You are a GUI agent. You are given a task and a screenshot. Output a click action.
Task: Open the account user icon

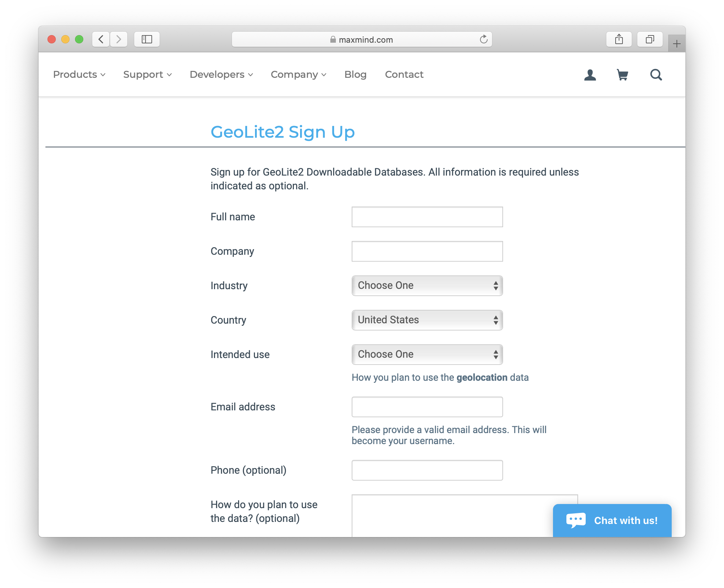pyautogui.click(x=590, y=75)
